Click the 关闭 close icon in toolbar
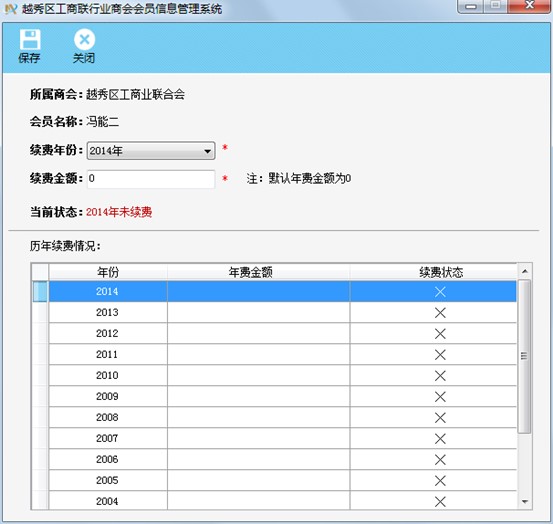This screenshot has width=553, height=524. pos(84,39)
